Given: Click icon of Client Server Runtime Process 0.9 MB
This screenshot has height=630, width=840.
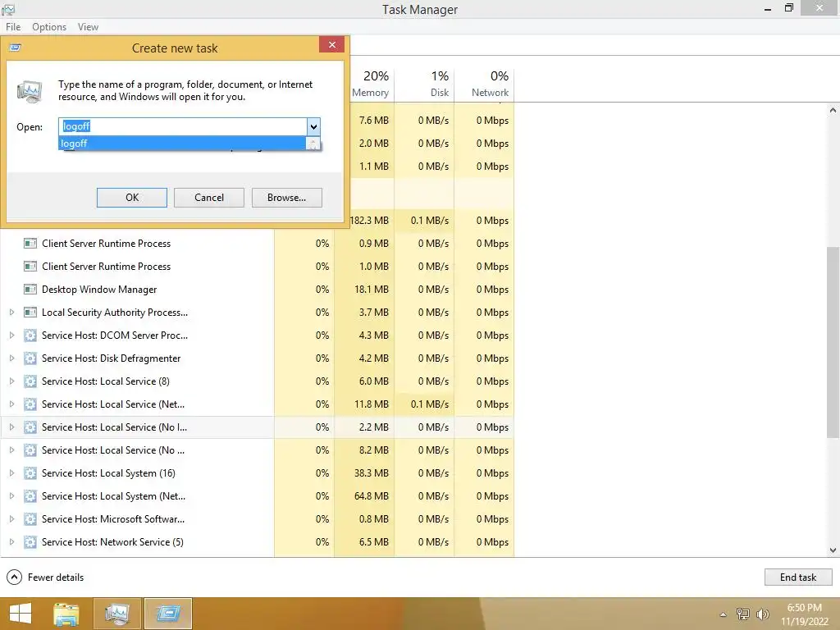Looking at the screenshot, I should [30, 243].
